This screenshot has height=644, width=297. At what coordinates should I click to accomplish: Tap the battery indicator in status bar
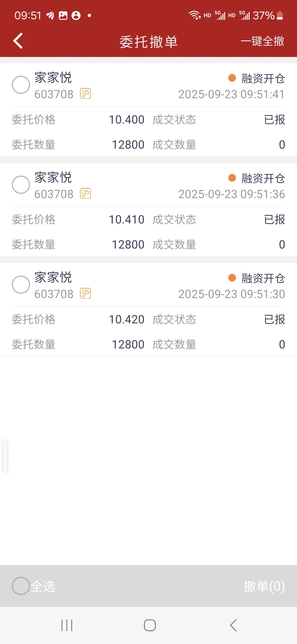[x=280, y=15]
